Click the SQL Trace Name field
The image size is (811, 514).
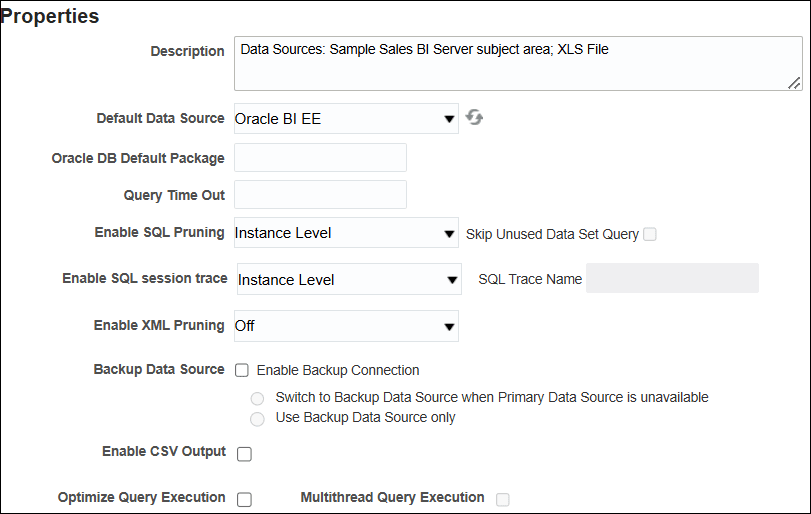[x=672, y=279]
